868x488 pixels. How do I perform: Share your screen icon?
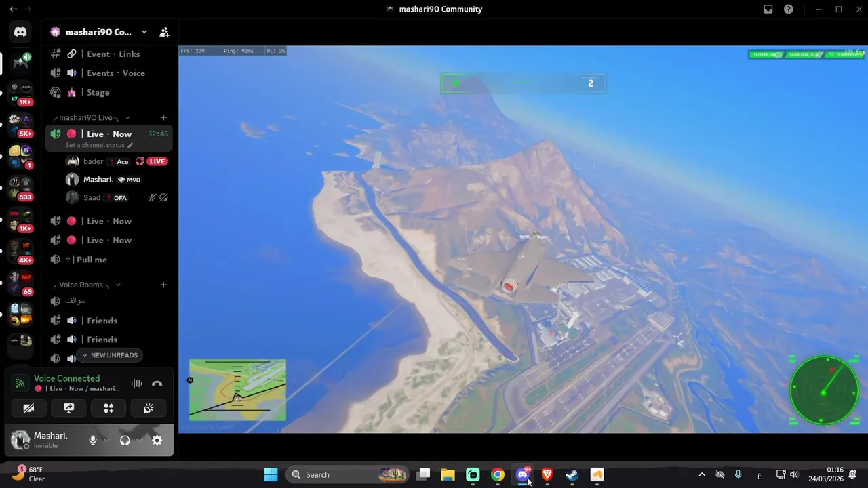(x=68, y=408)
